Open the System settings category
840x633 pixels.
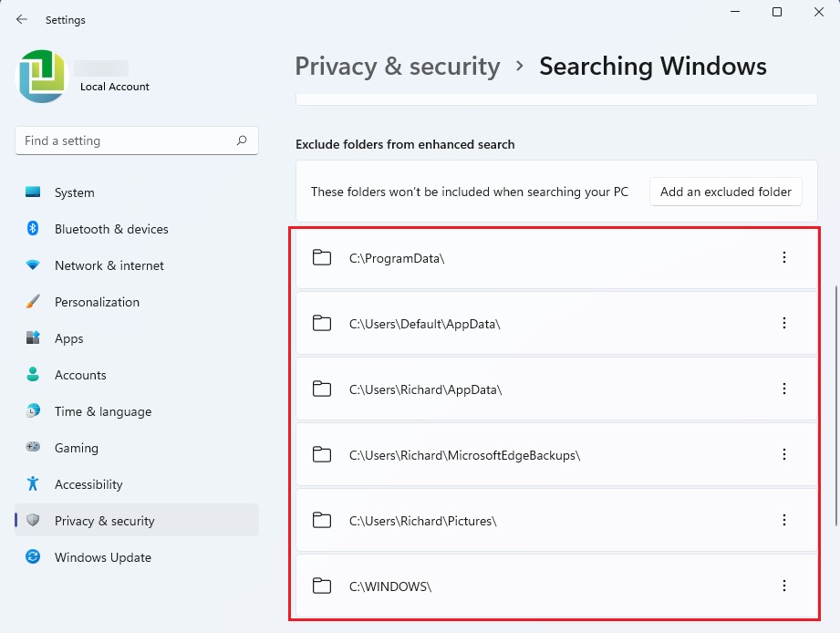click(x=75, y=192)
